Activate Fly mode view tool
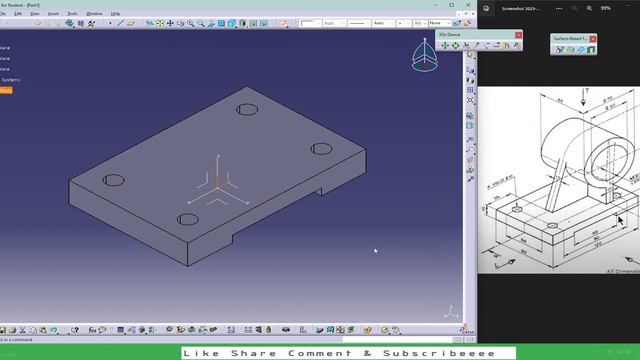 point(150,24)
